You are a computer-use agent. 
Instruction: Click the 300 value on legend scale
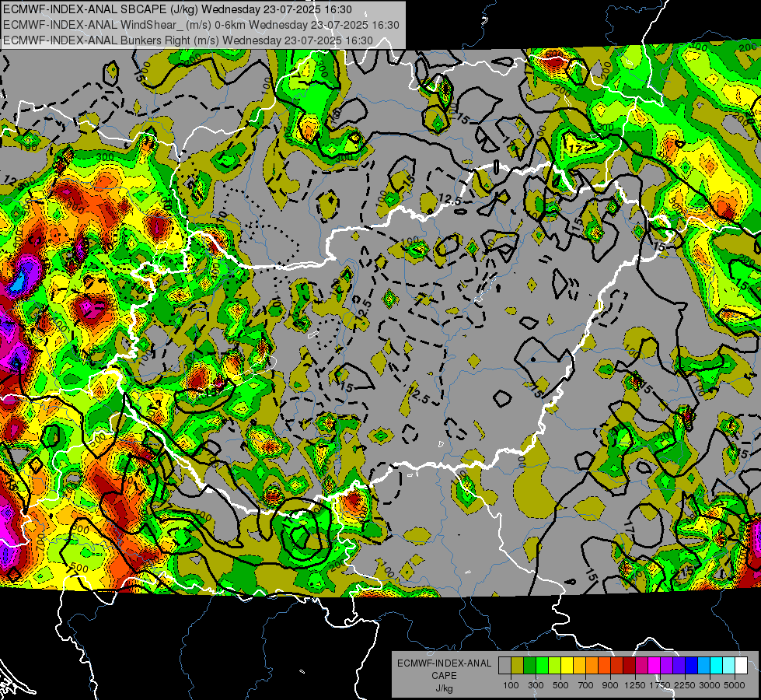[536, 685]
